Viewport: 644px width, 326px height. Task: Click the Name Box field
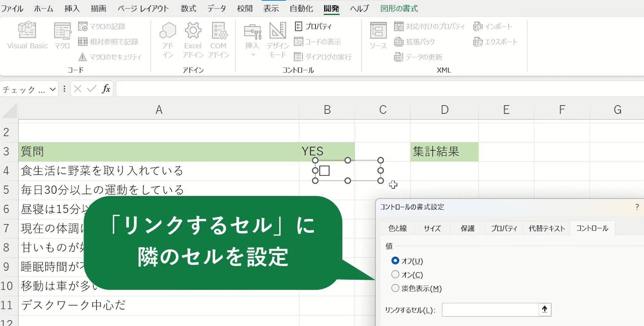(x=24, y=89)
